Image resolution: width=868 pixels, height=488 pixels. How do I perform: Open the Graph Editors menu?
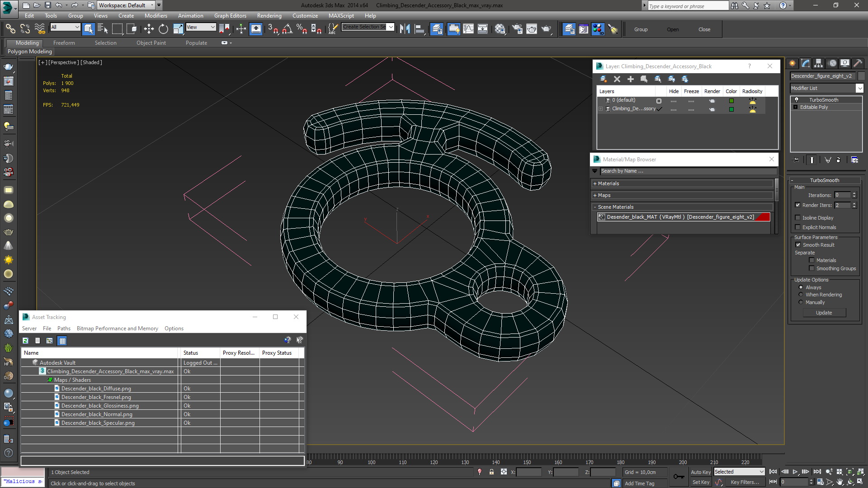click(230, 15)
